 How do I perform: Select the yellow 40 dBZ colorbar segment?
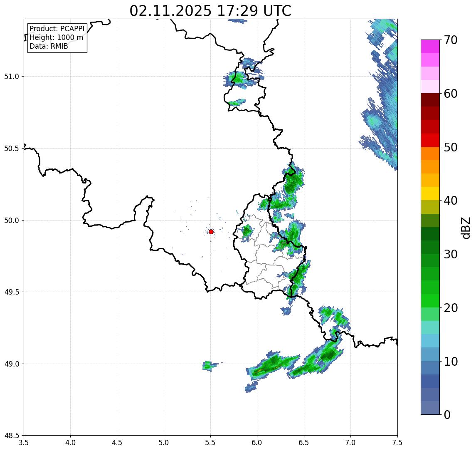click(430, 193)
